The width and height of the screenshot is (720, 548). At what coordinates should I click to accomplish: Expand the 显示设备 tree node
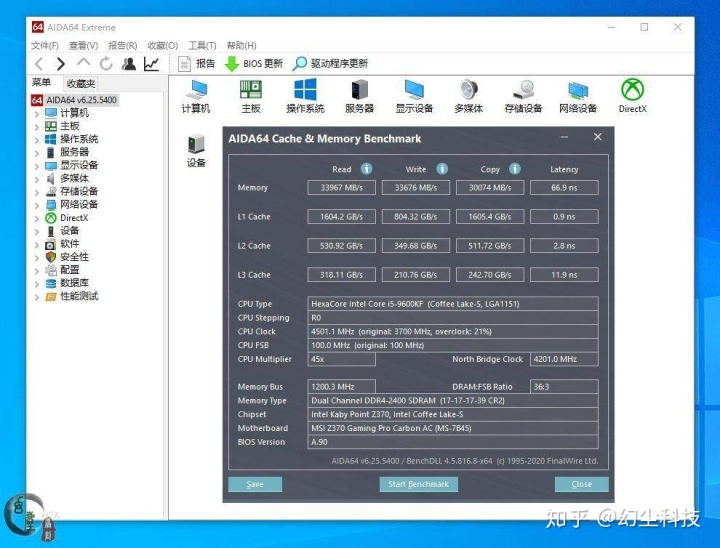point(37,166)
